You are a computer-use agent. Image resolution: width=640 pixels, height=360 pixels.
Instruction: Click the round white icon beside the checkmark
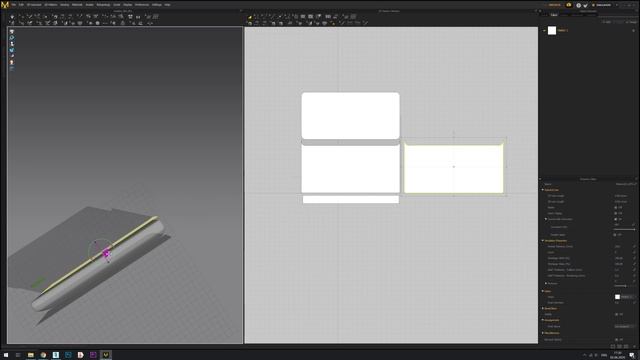click(x=578, y=5)
